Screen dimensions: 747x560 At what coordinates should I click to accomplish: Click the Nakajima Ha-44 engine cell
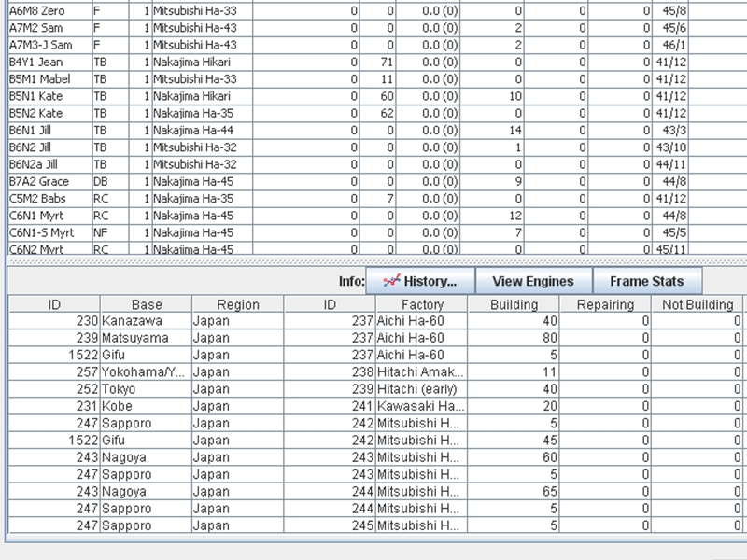203,131
